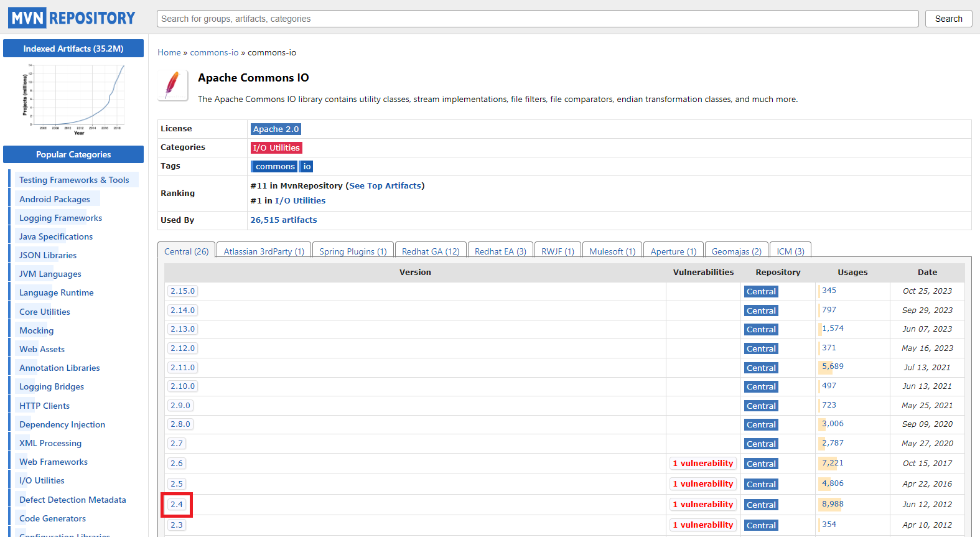Go to Home breadcrumb link

pyautogui.click(x=169, y=52)
